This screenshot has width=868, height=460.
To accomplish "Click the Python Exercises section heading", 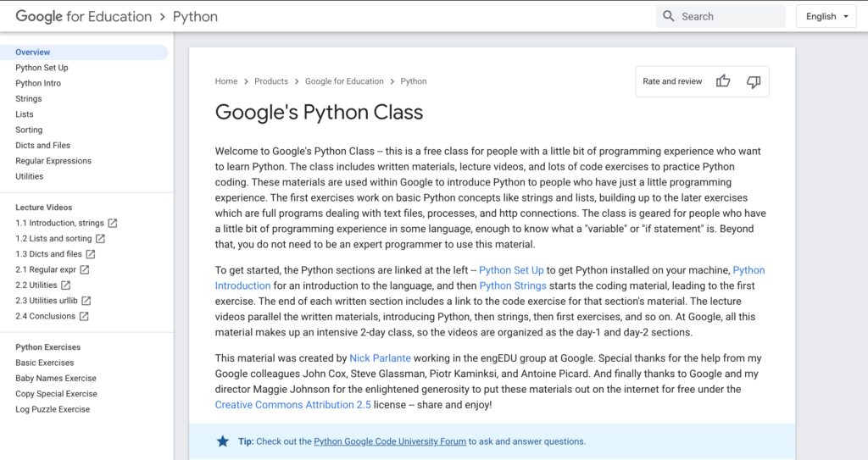I will [x=48, y=347].
